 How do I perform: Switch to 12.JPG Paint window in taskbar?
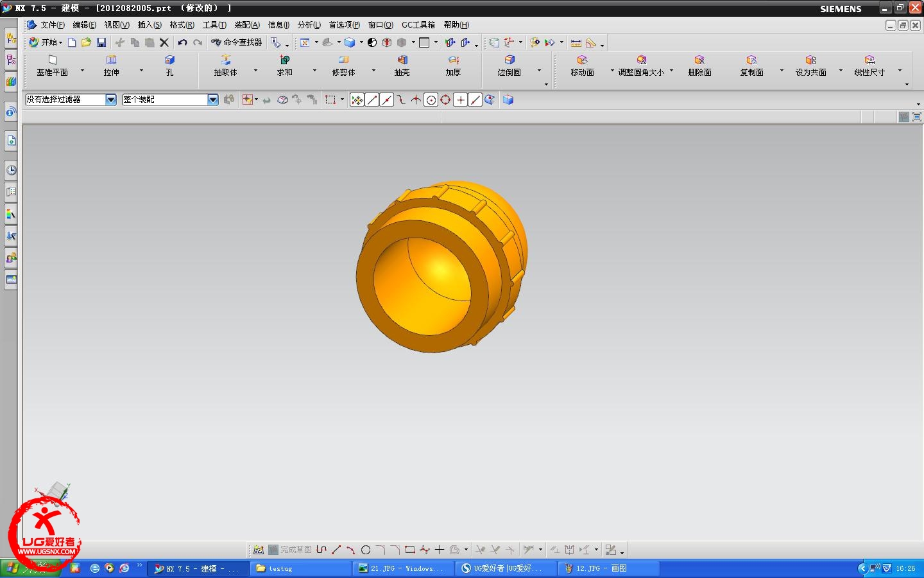click(x=608, y=568)
